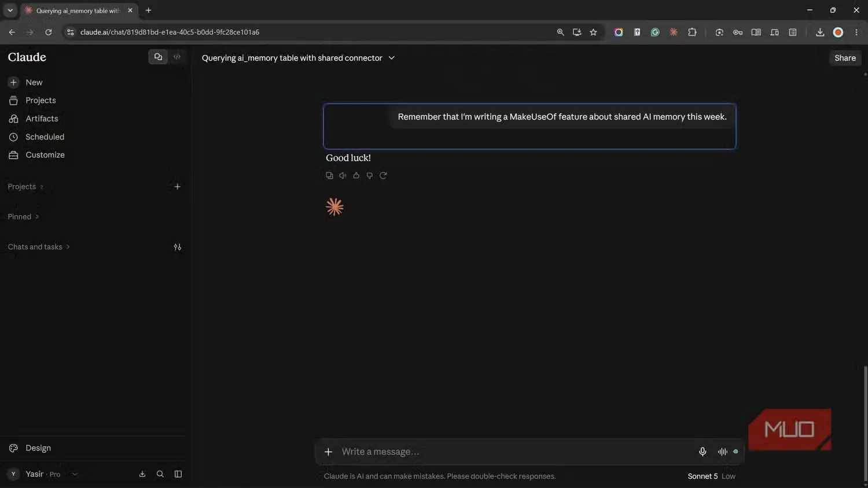Click the install app icon in address bar
The height and width of the screenshot is (488, 868).
point(577,32)
